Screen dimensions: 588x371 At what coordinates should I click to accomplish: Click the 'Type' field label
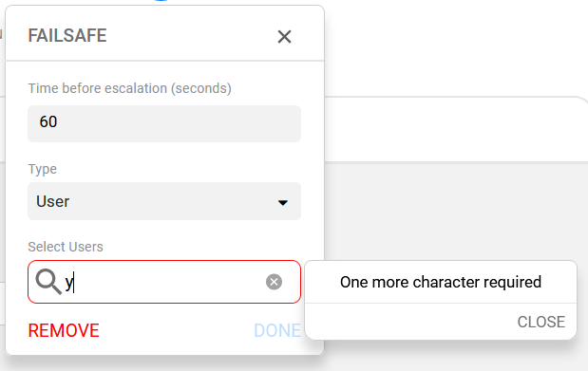tap(43, 169)
